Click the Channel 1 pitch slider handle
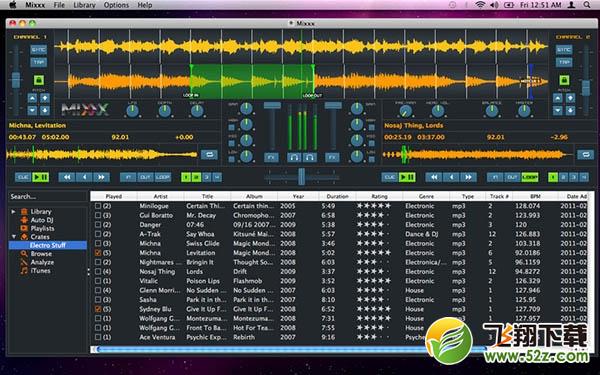The height and width of the screenshot is (375, 600). pos(16,80)
